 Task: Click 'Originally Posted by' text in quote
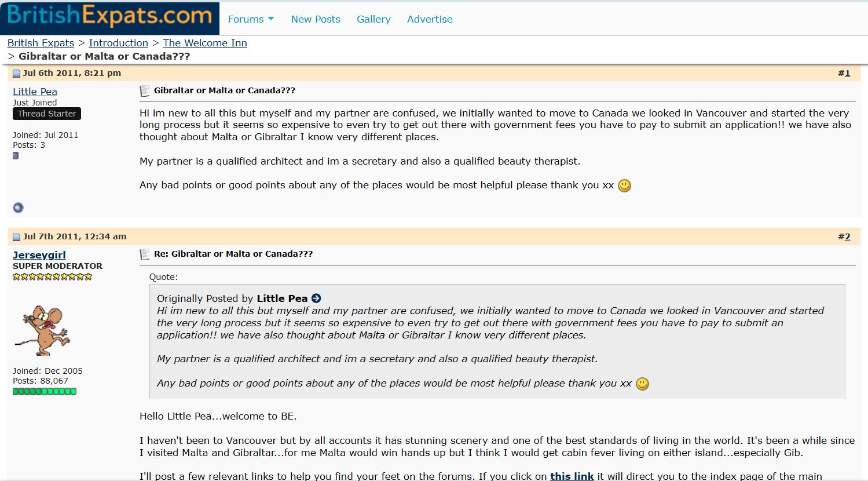205,298
